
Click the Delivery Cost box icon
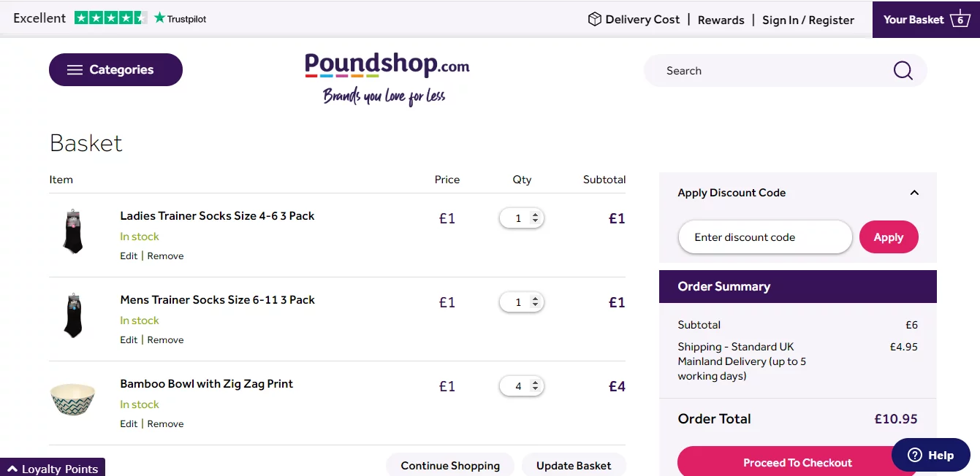click(595, 20)
